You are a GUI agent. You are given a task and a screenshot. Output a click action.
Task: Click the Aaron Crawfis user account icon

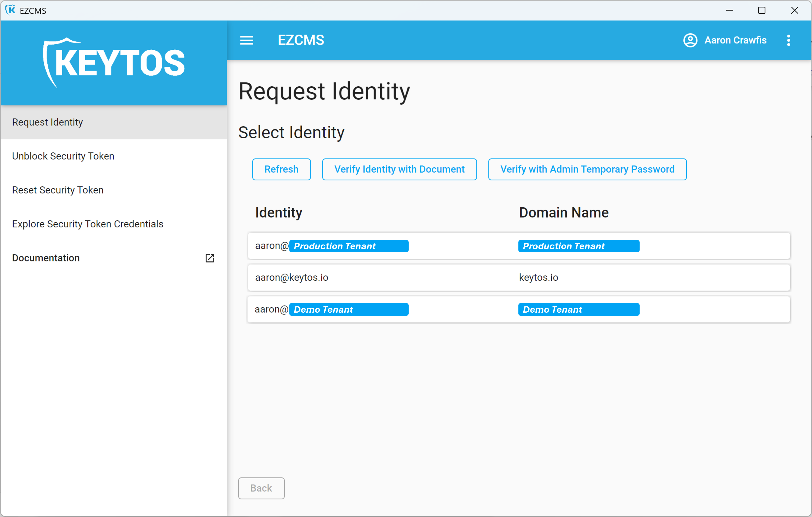click(x=690, y=40)
